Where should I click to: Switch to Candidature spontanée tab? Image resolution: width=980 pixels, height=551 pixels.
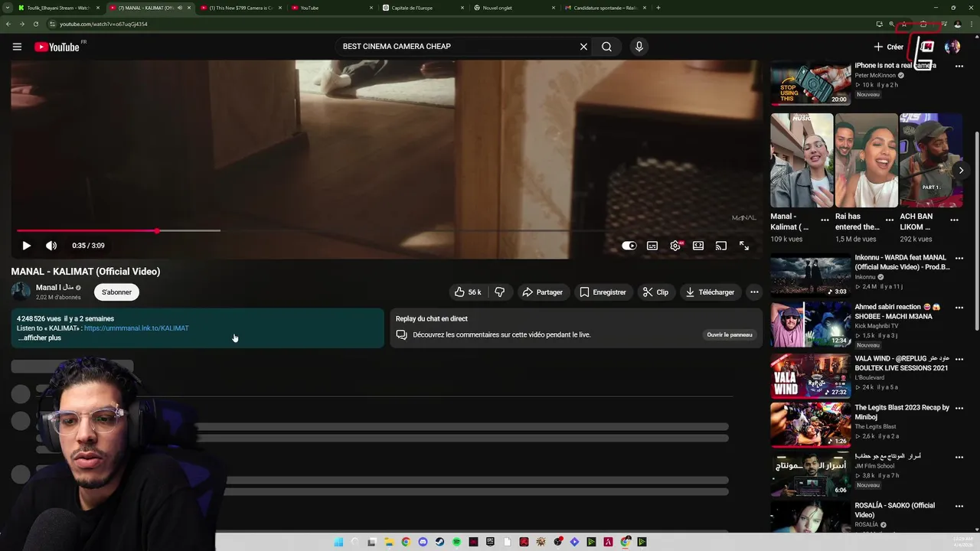(x=603, y=8)
